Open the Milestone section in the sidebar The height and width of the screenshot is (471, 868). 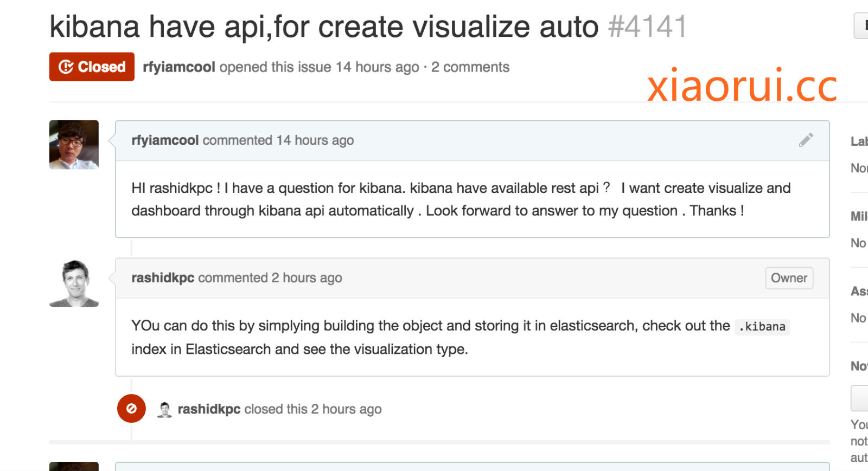point(859,216)
